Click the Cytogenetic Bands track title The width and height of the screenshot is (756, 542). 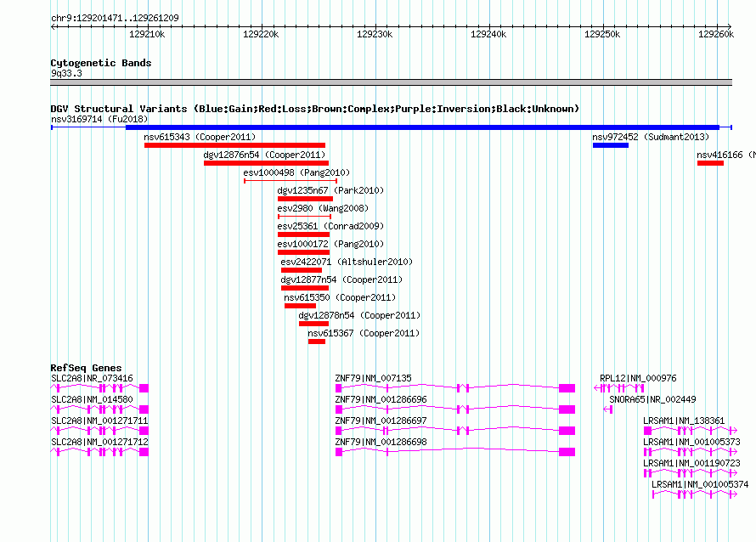pos(101,63)
